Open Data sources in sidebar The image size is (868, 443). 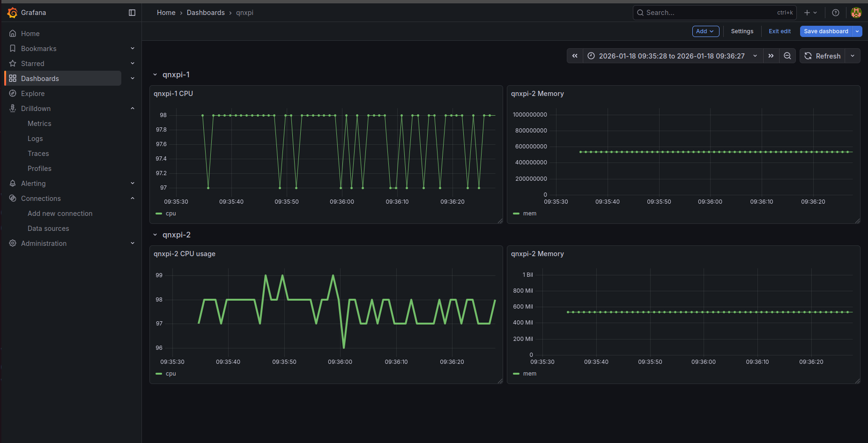click(x=48, y=229)
